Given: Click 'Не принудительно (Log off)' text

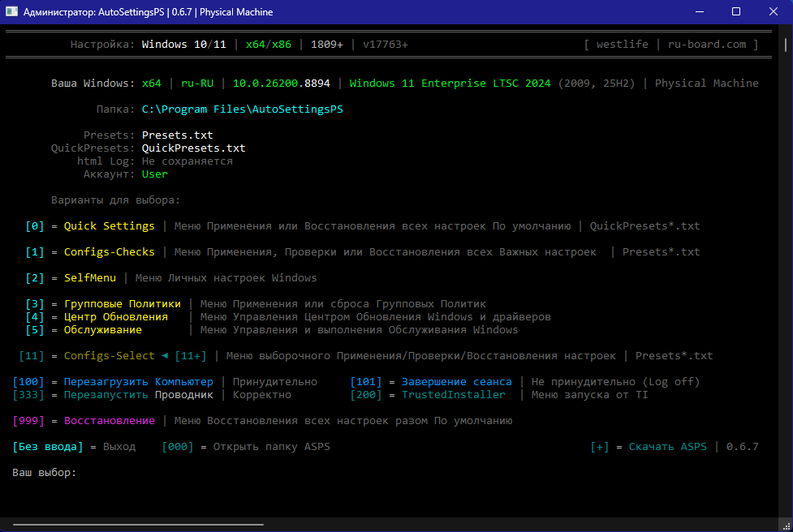Looking at the screenshot, I should coord(615,381).
